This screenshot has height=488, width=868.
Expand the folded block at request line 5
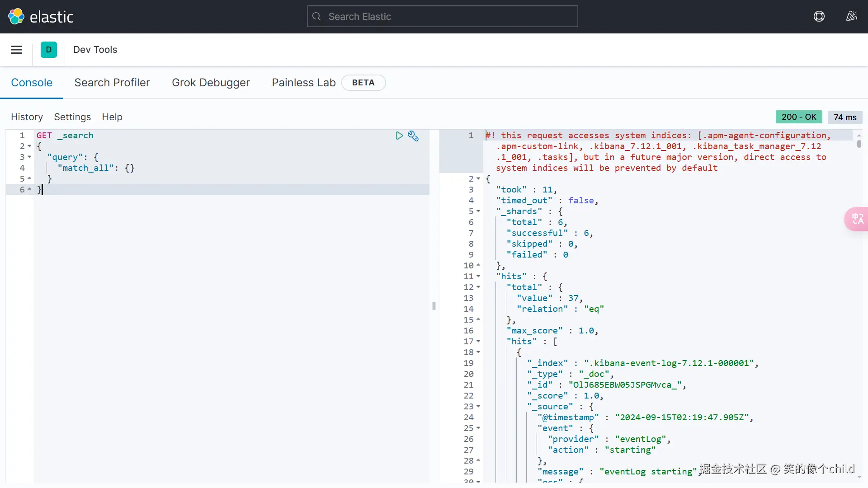click(29, 179)
